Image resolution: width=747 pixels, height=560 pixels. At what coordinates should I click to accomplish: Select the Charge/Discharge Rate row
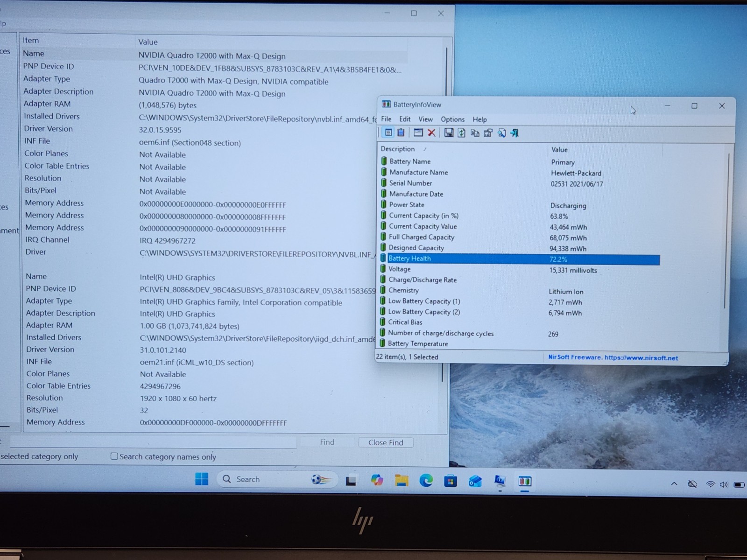pos(520,280)
